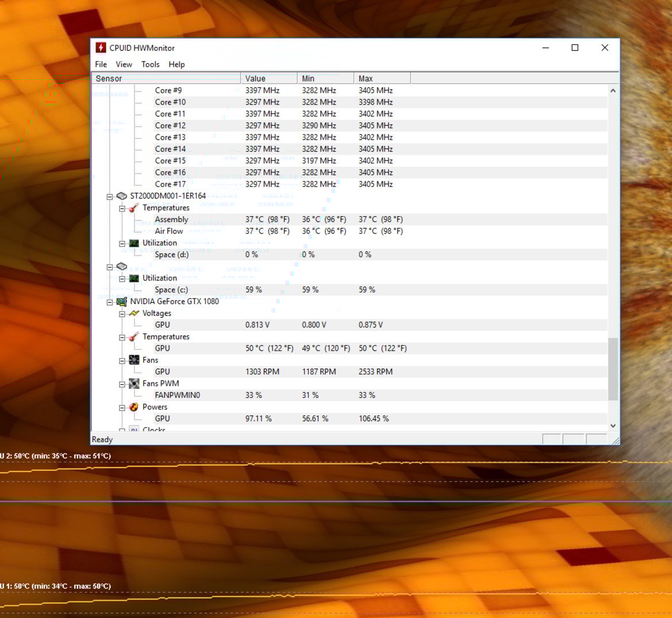Collapse the NVIDIA GeForce GTX 1080 node

coord(110,302)
